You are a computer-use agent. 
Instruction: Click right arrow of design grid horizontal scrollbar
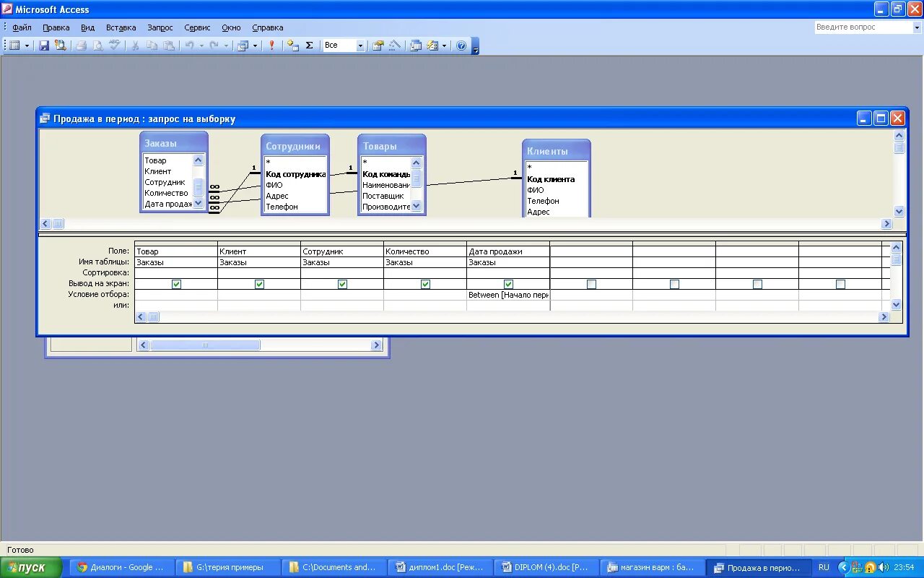pyautogui.click(x=884, y=317)
